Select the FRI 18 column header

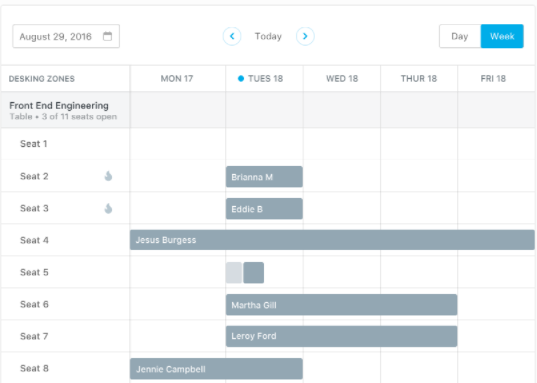coord(493,78)
